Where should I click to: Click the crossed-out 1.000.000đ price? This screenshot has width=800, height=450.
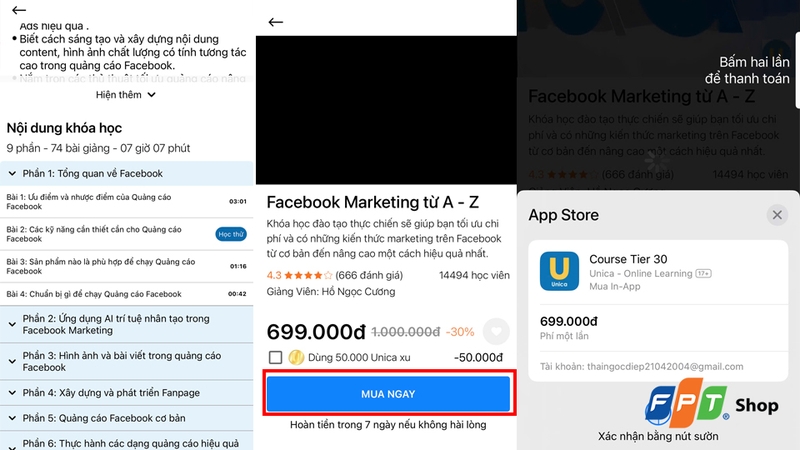pyautogui.click(x=406, y=332)
